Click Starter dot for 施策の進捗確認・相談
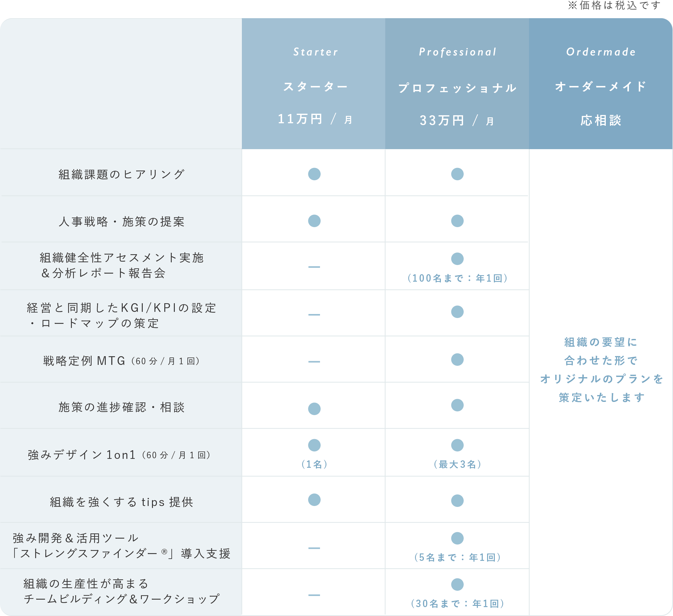The height and width of the screenshot is (616, 673). point(314,409)
